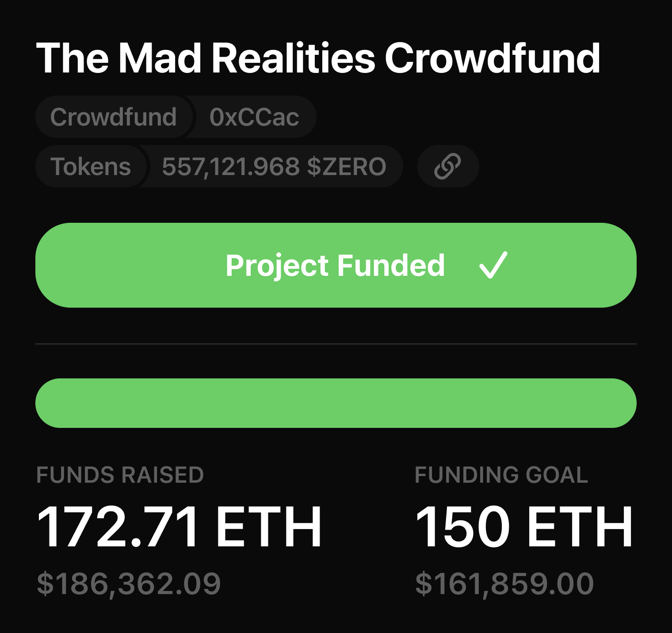Click the horizontal divider below Project Funded
Image resolution: width=672 pixels, height=633 pixels.
(x=336, y=343)
